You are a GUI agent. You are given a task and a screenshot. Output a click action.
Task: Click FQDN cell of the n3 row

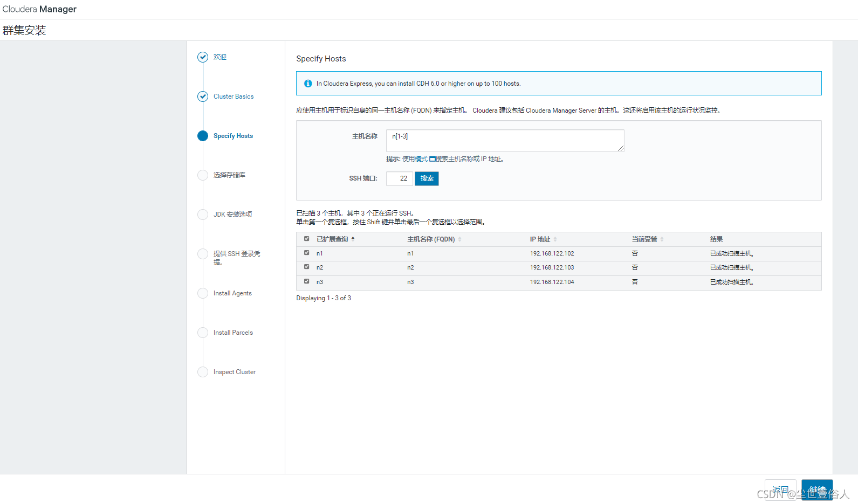410,282
